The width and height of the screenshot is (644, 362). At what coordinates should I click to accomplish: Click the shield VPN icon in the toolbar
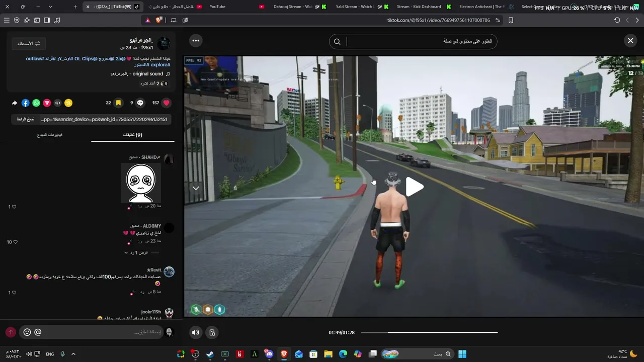coord(17,20)
